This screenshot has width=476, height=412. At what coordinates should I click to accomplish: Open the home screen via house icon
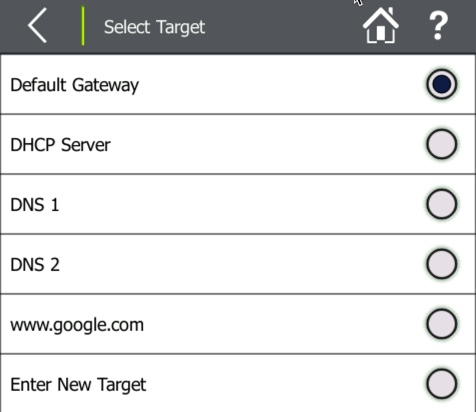(x=381, y=25)
